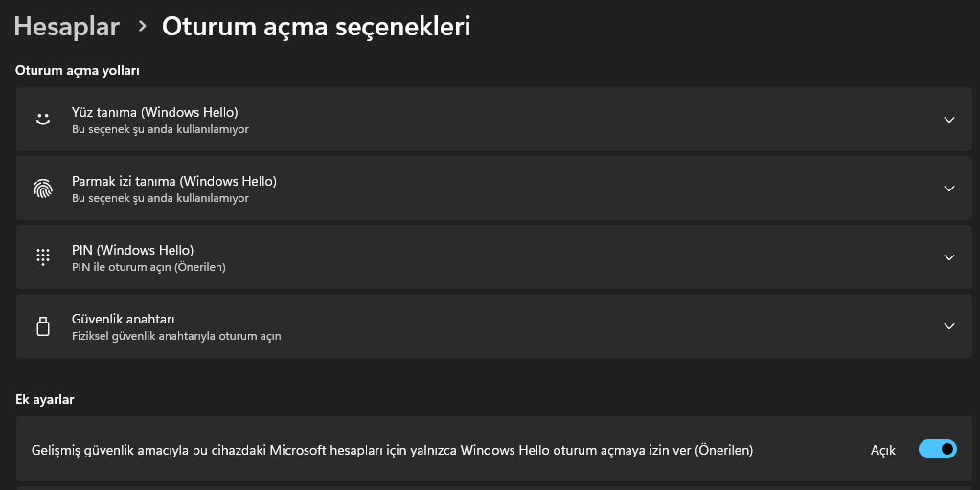Click the breadcrumb arrow after Hesaplar
Viewport: 980px width, 490px height.
[x=143, y=27]
